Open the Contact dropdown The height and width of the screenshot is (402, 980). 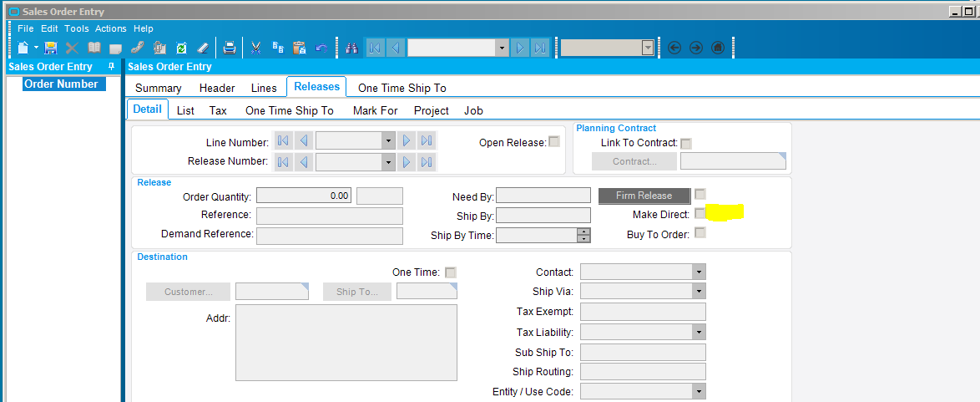point(699,272)
